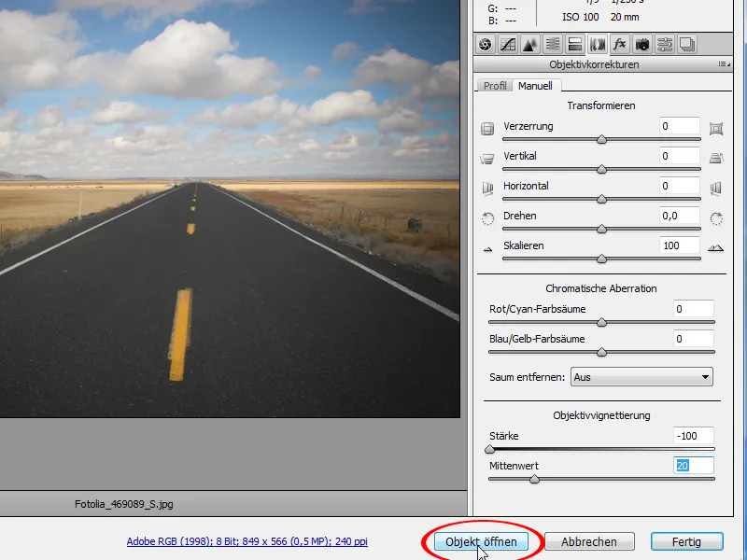This screenshot has width=747, height=560.
Task: Open the Objektivkorrekturen panel flyout menu
Action: pos(725,64)
